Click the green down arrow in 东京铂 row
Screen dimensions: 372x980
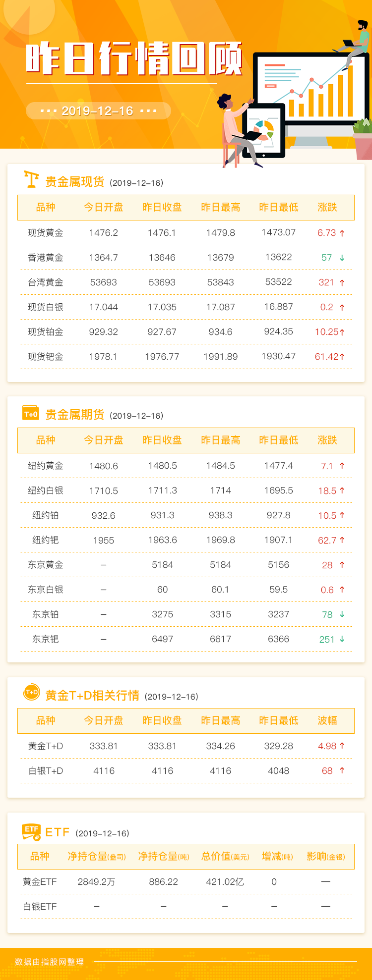click(342, 614)
